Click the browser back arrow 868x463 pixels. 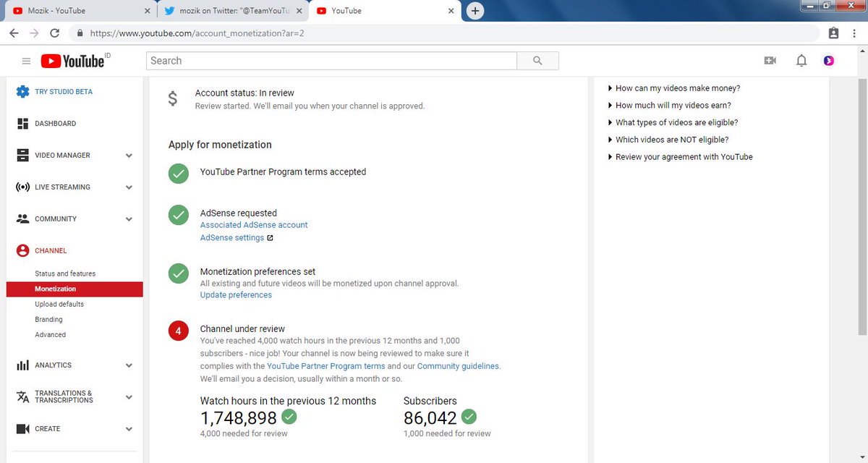point(14,33)
